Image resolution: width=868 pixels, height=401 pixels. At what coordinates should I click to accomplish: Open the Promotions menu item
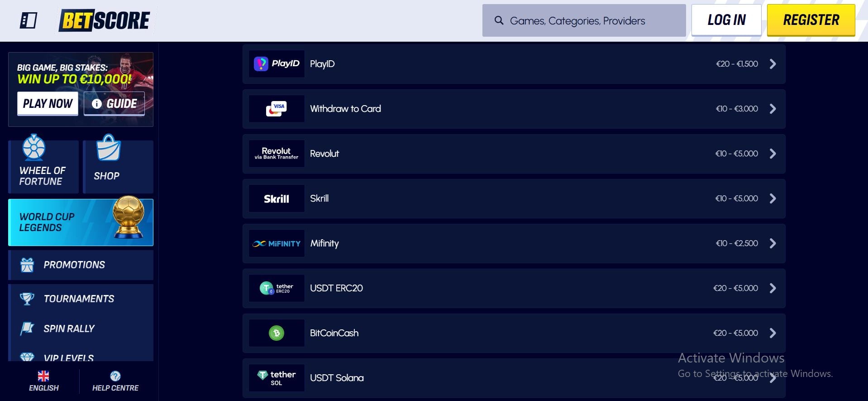tap(81, 265)
